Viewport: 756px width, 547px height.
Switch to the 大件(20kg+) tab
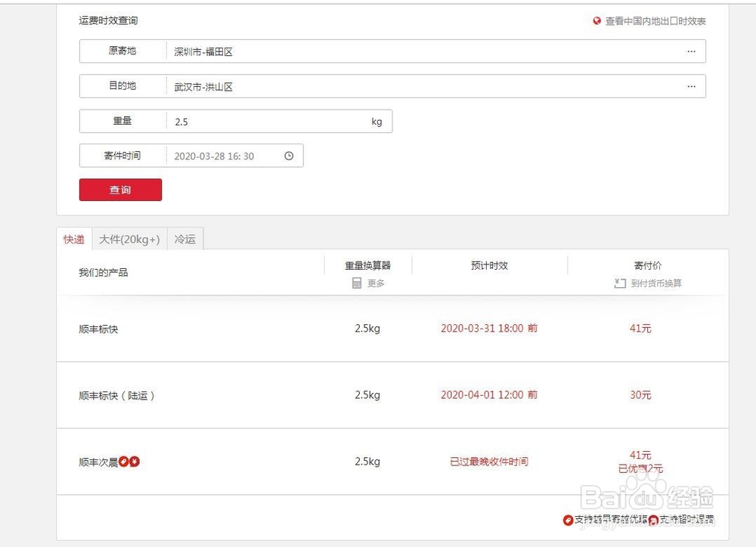point(129,239)
